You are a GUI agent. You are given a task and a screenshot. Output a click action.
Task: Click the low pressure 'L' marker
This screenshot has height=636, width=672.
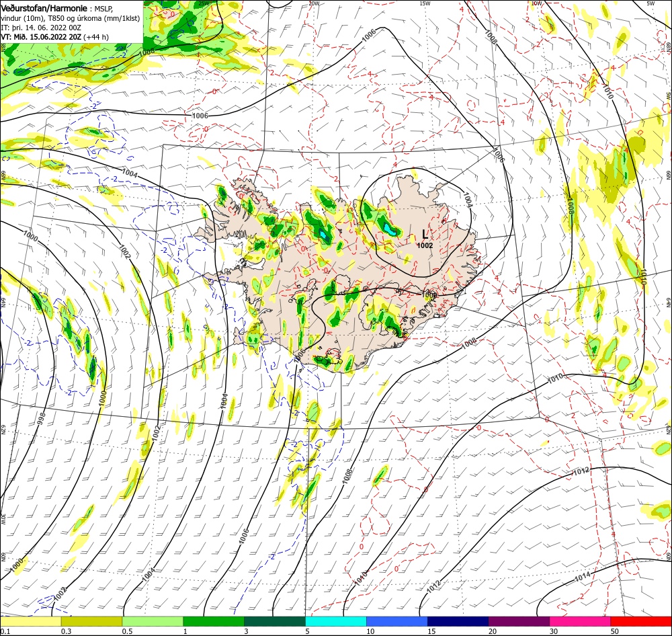click(425, 234)
